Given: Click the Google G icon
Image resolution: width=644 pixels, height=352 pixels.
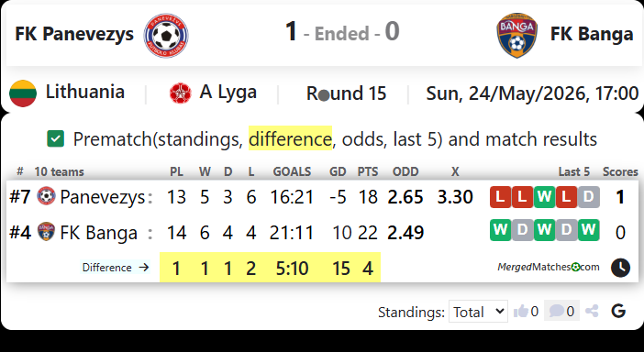Looking at the screenshot, I should pos(618,311).
